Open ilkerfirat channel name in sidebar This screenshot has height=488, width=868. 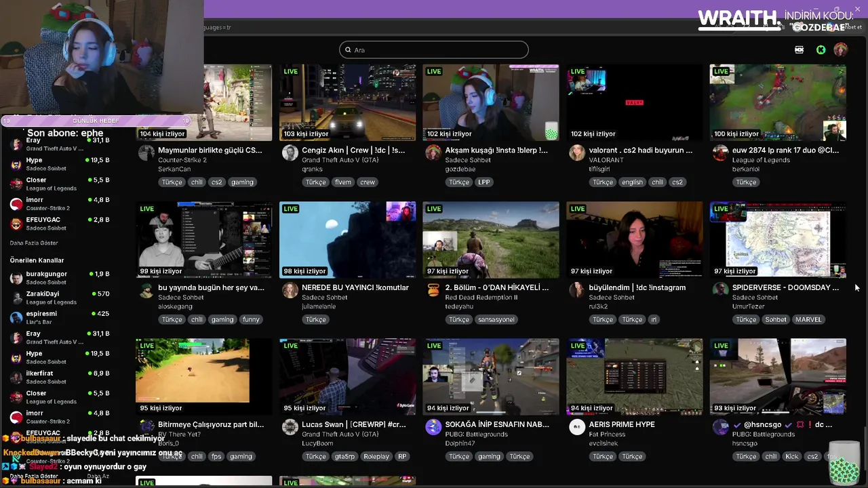coord(39,373)
